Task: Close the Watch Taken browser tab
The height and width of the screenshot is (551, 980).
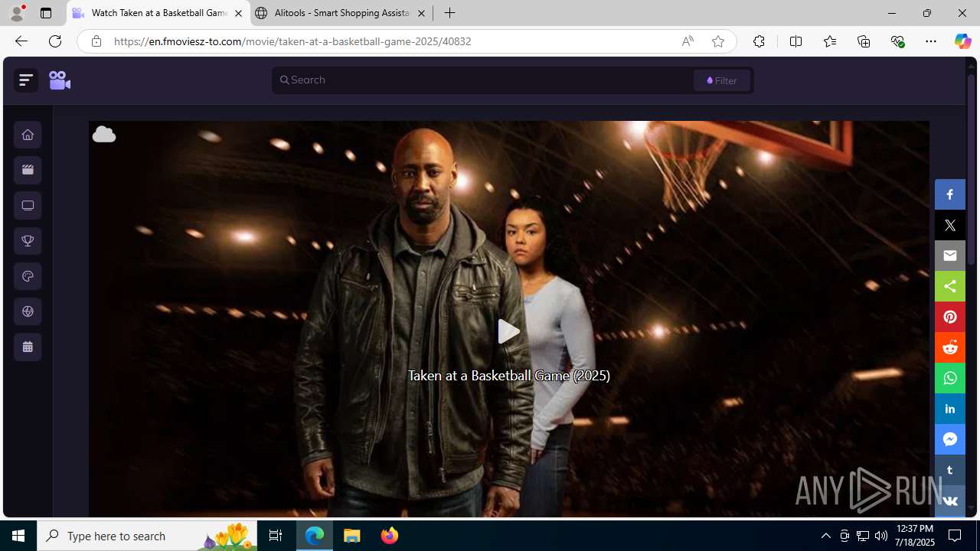Action: pyautogui.click(x=238, y=13)
